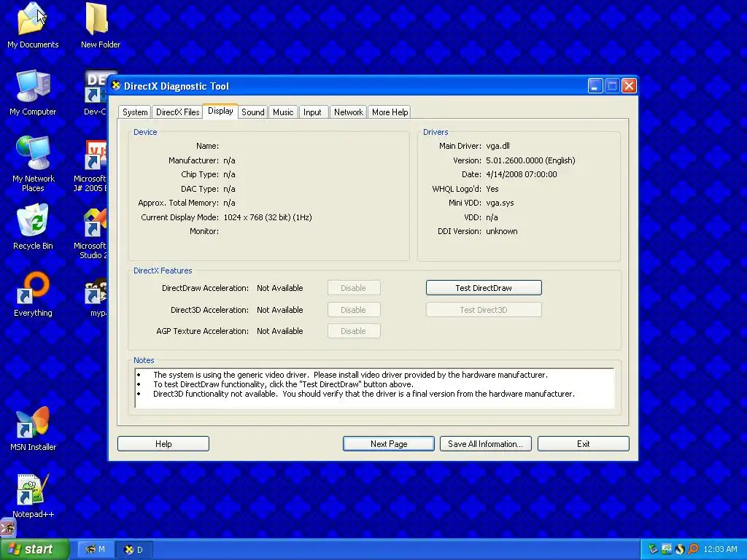This screenshot has width=747, height=560.
Task: Open the More Help tab
Action: pos(390,112)
